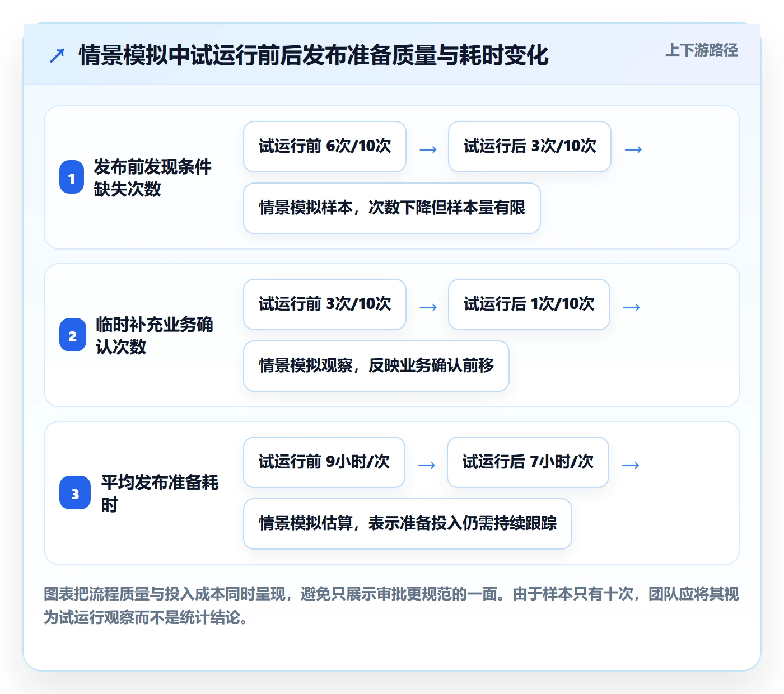The width and height of the screenshot is (784, 694).
Task: Click the 试运行前 9小时/次 box
Action: 324,462
